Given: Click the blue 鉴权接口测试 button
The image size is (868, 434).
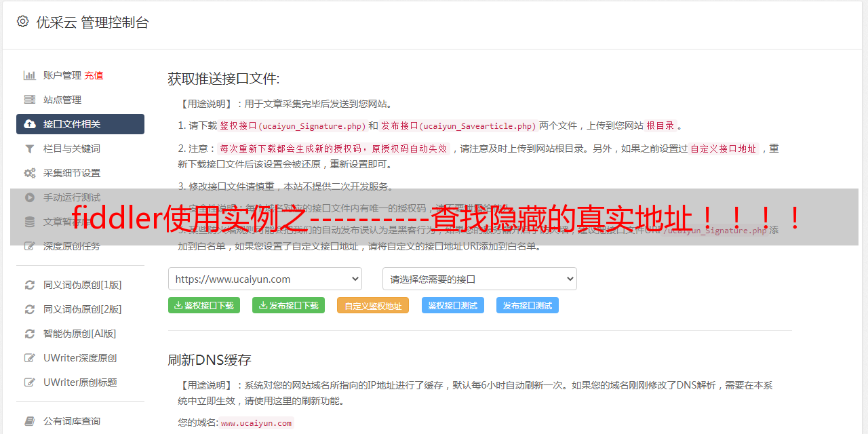Looking at the screenshot, I should click(453, 305).
